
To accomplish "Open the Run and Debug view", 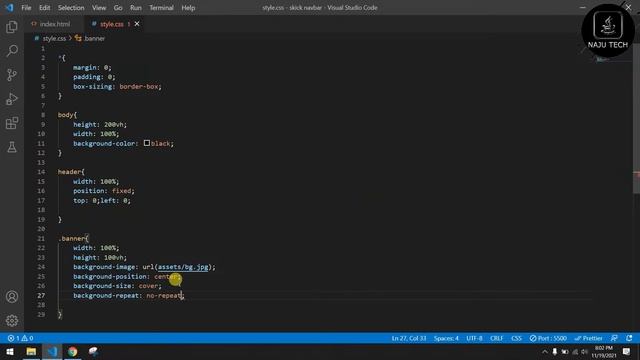I will click(x=12, y=99).
